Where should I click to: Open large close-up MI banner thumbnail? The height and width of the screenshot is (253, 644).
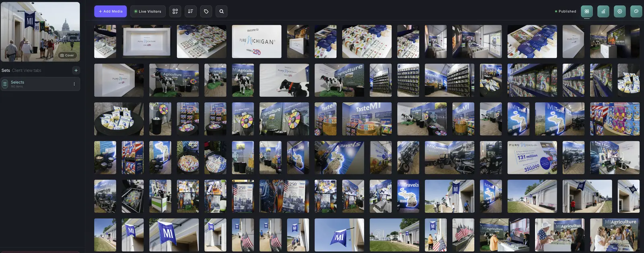pyautogui.click(x=174, y=235)
